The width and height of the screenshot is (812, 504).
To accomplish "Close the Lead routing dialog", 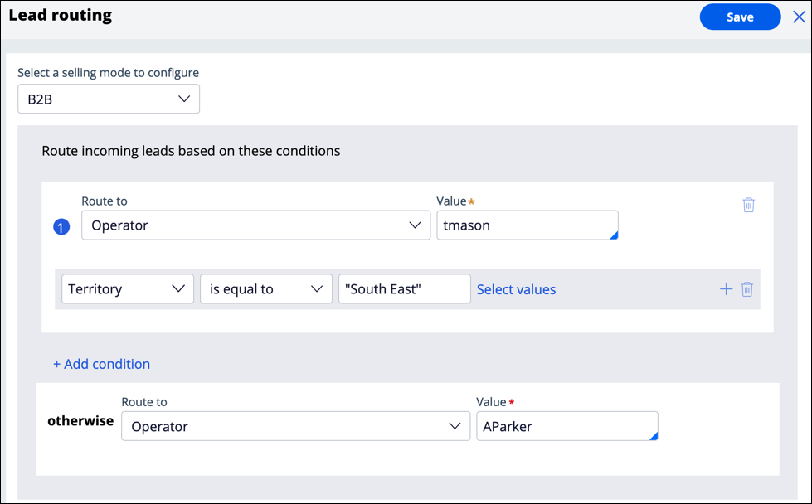I will pos(799,17).
